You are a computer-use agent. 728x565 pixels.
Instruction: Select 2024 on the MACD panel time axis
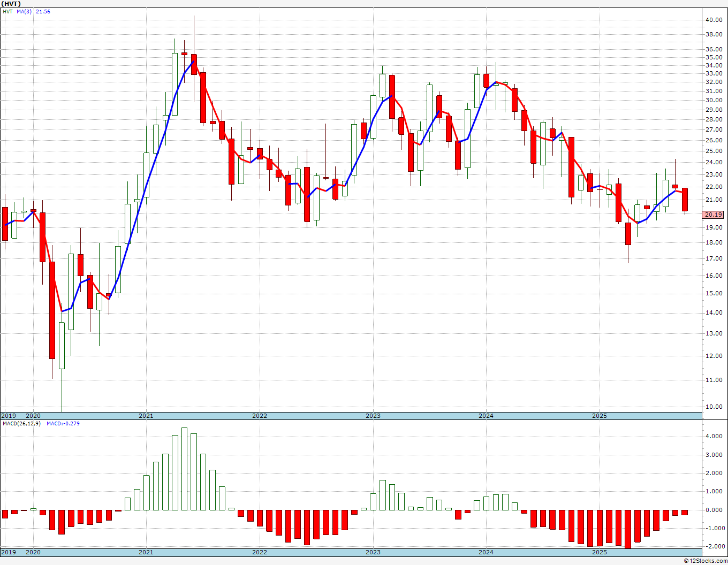[486, 552]
